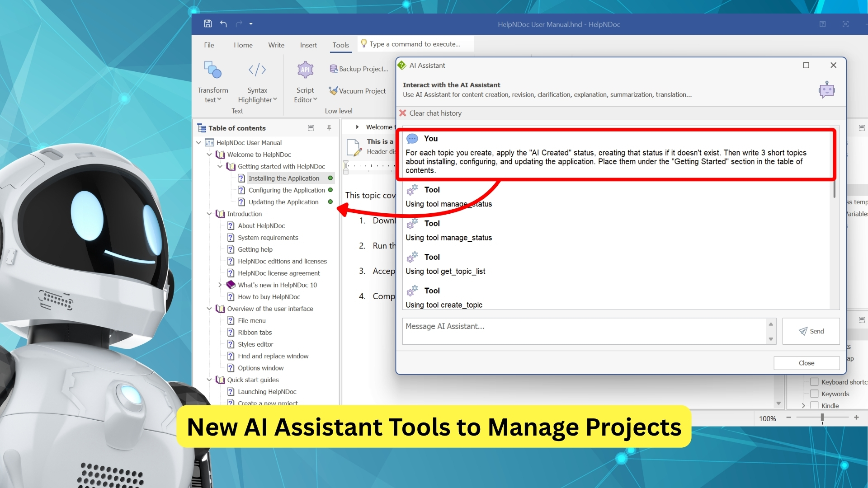The height and width of the screenshot is (488, 868).
Task: Click the AI Assistant robot icon
Action: tap(827, 90)
